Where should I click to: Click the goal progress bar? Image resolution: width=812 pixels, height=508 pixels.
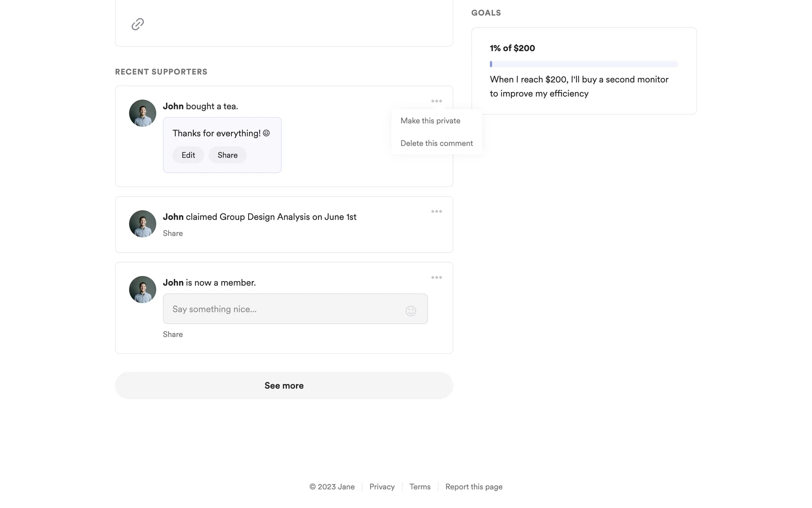click(584, 64)
